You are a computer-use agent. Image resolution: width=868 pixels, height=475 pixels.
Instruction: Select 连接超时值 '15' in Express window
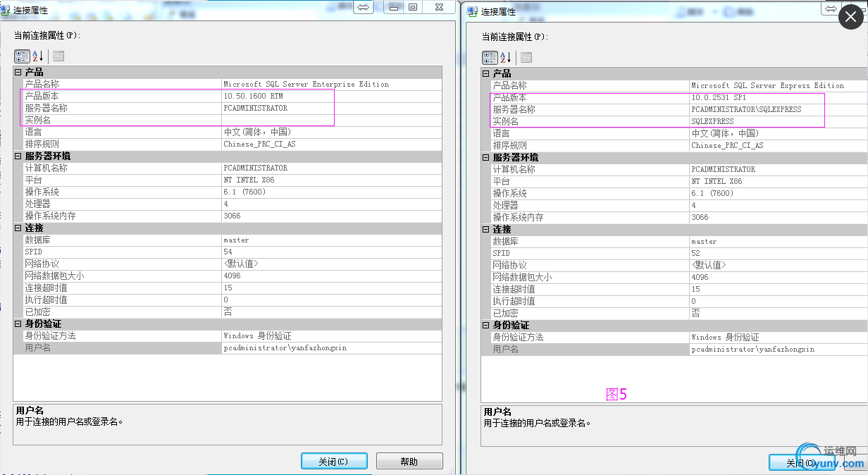click(x=695, y=289)
